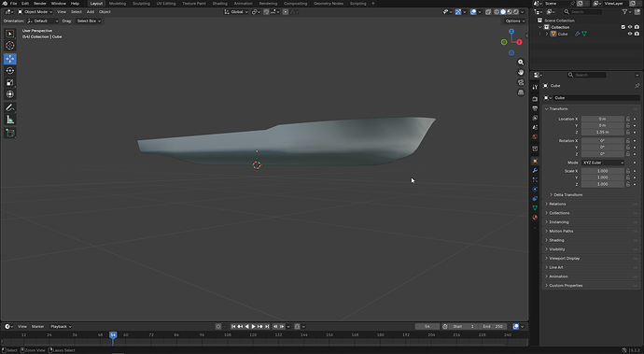Viewport: 644px width, 354px height.
Task: Open the Tool properties tab
Action: click(535, 87)
